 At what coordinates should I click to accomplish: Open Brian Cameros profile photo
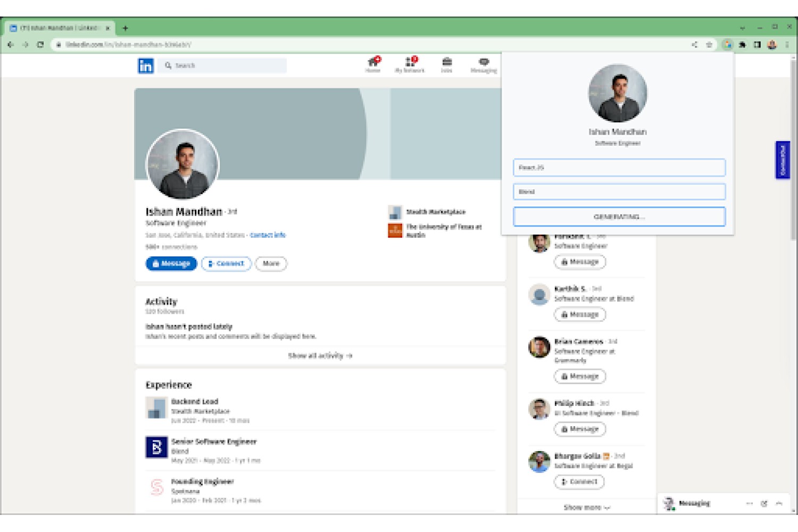[539, 347]
